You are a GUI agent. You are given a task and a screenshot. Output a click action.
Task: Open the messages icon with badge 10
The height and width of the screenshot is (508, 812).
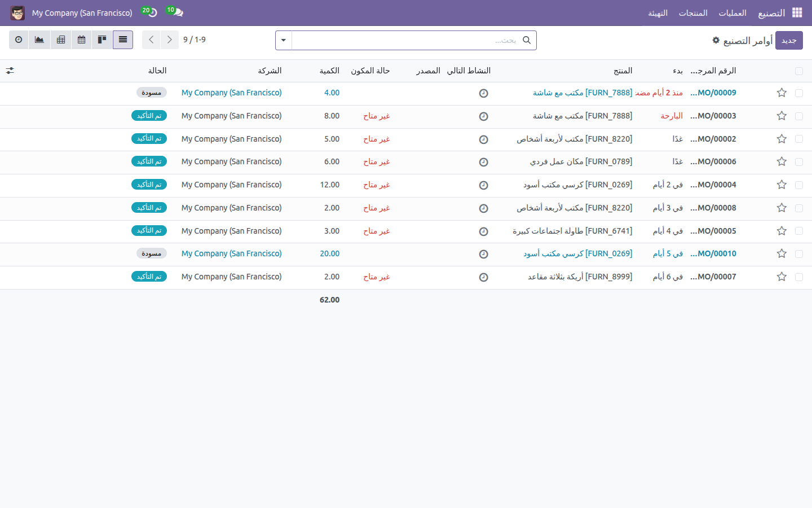pyautogui.click(x=176, y=12)
